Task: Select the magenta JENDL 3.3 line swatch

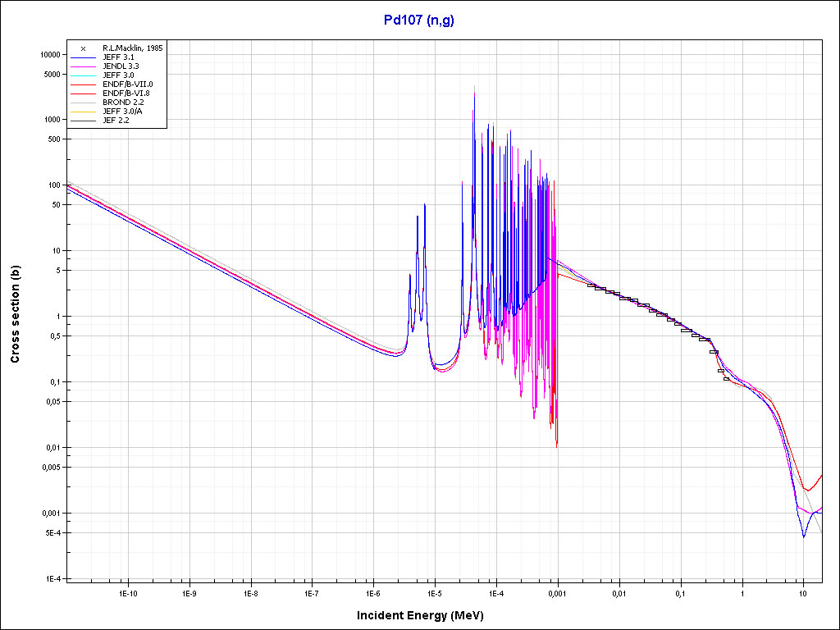Action: click(84, 66)
